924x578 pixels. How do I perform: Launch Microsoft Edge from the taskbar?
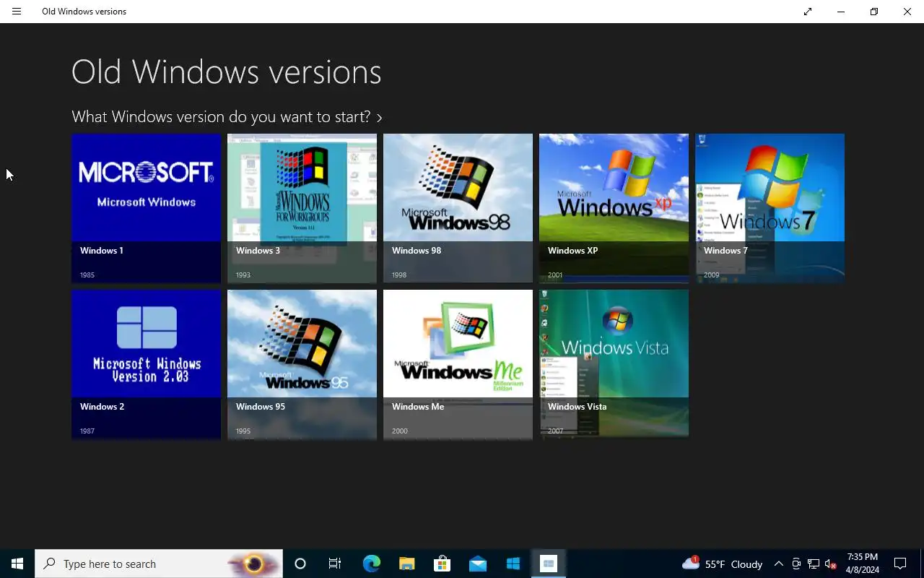click(x=371, y=564)
